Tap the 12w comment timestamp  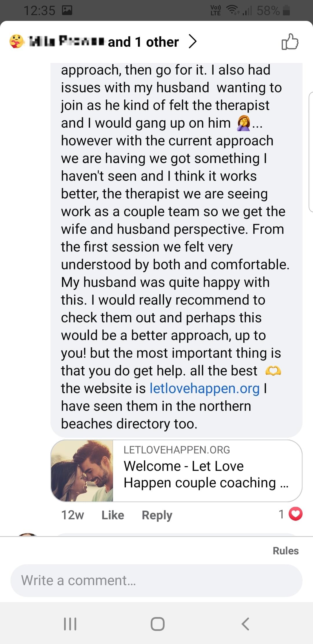tap(72, 515)
